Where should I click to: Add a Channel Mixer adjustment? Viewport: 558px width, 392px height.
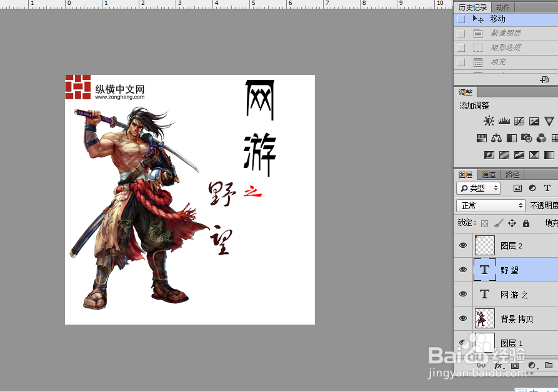(541, 138)
